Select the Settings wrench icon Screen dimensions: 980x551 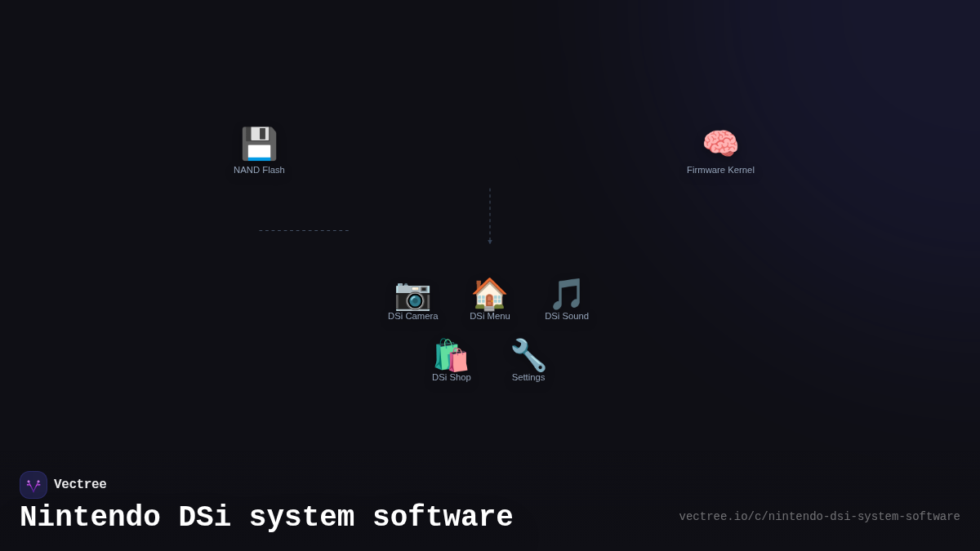[x=528, y=353]
